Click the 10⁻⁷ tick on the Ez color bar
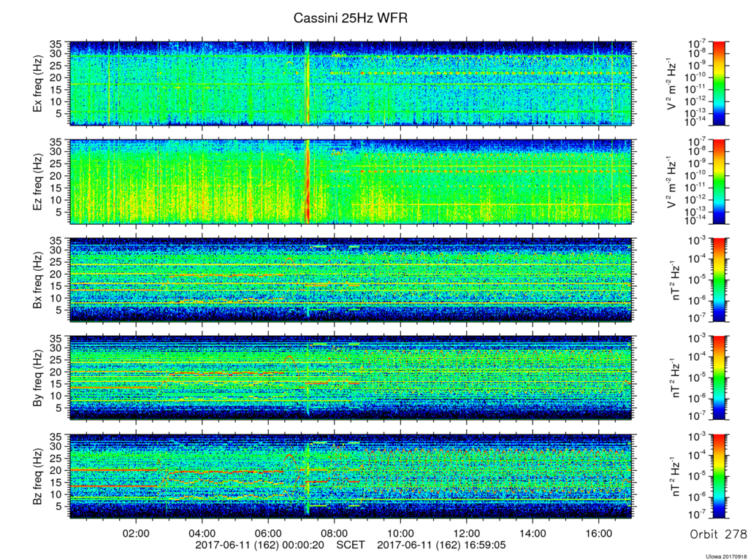Viewport: 748px width, 560px height. tap(698, 142)
